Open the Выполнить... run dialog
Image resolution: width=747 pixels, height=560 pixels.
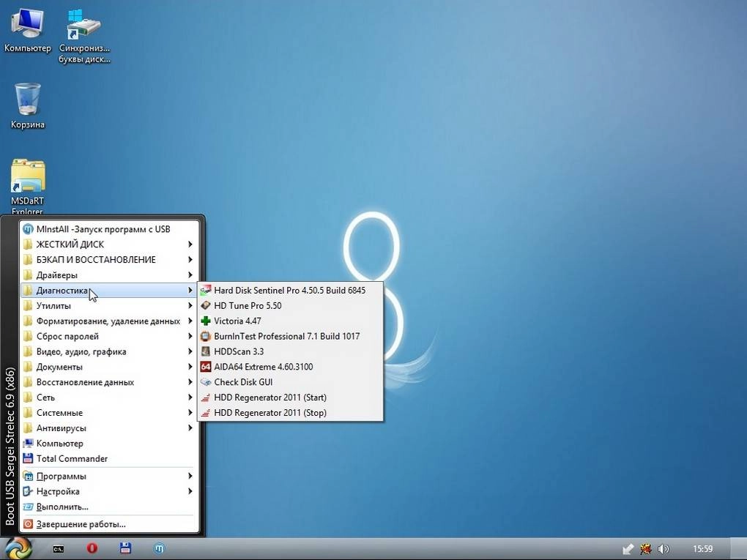pos(109,507)
